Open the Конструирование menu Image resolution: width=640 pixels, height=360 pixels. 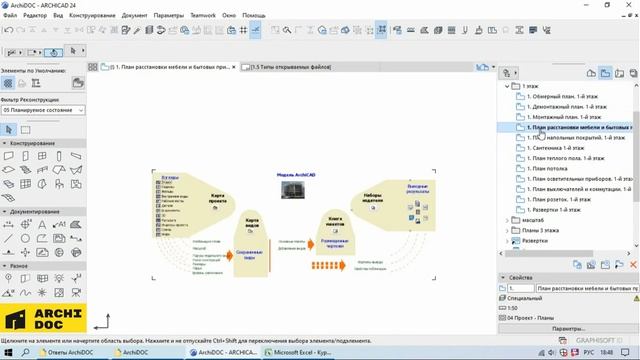point(92,15)
